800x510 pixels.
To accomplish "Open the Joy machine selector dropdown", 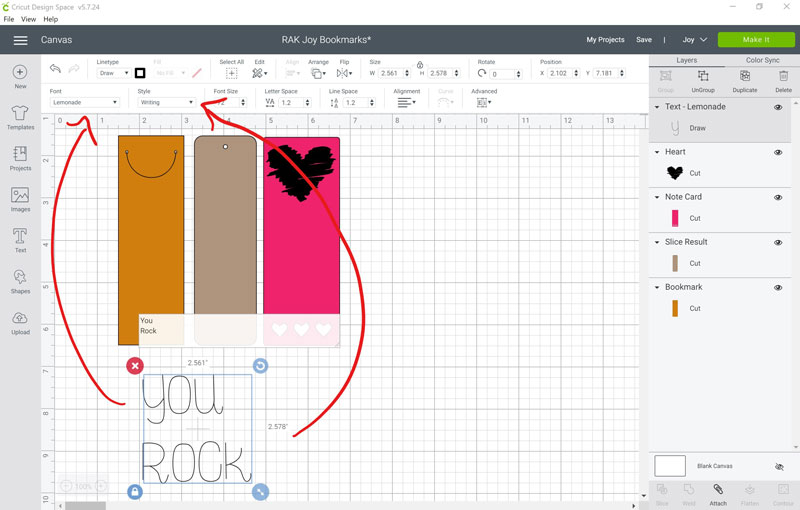I will pos(694,40).
